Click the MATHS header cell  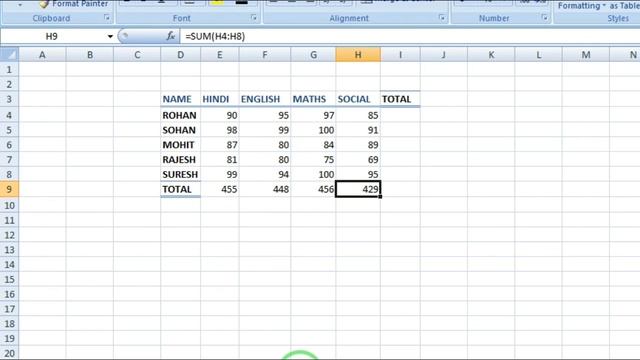(313, 99)
